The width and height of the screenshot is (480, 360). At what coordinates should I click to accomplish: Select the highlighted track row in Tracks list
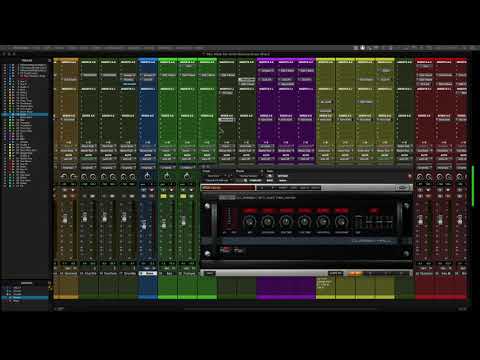(x=25, y=114)
